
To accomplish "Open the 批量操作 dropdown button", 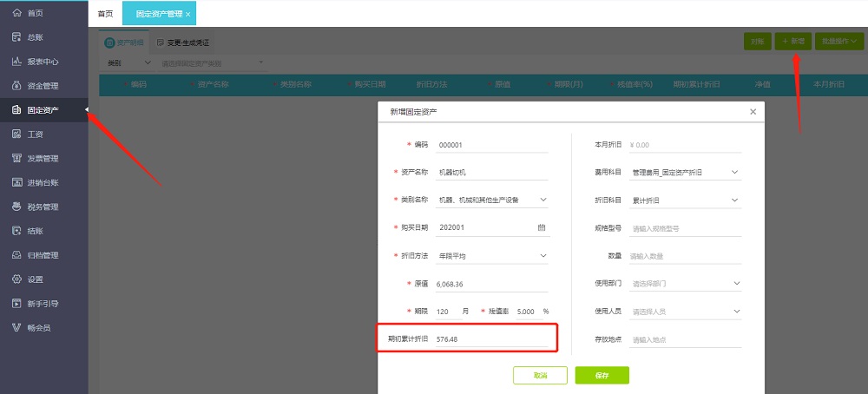I will [x=839, y=41].
